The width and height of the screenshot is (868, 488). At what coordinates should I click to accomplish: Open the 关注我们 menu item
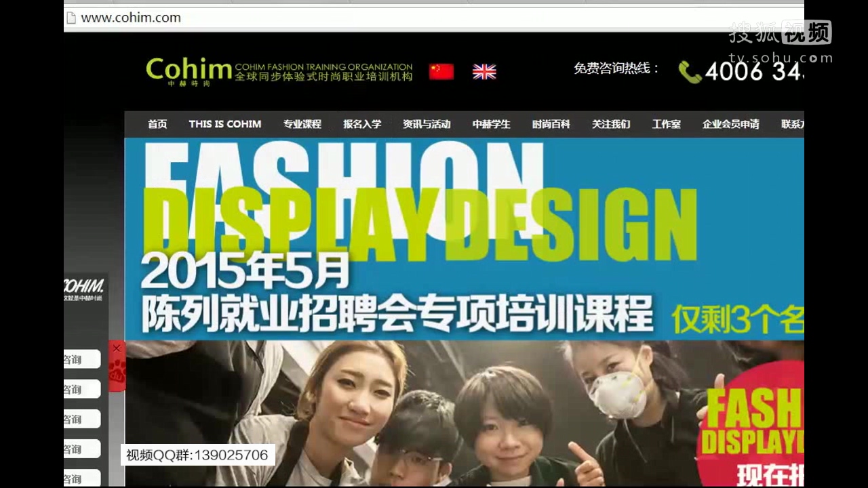[x=611, y=124]
